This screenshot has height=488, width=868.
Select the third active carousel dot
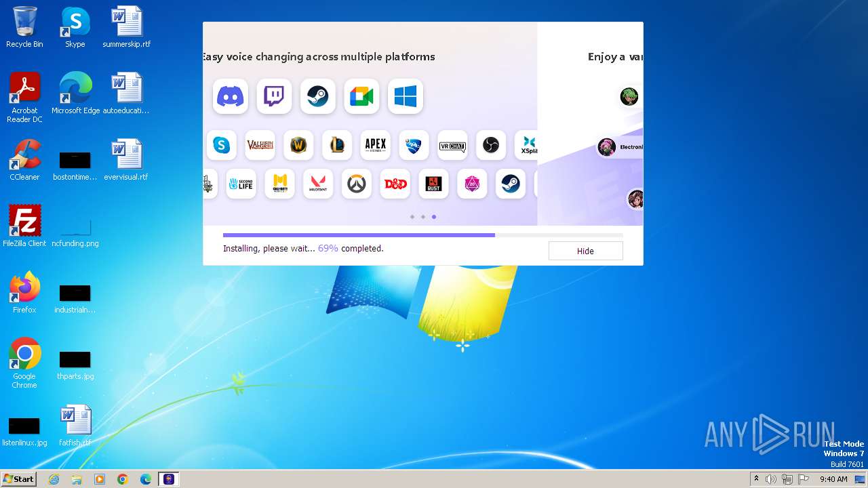pos(434,217)
